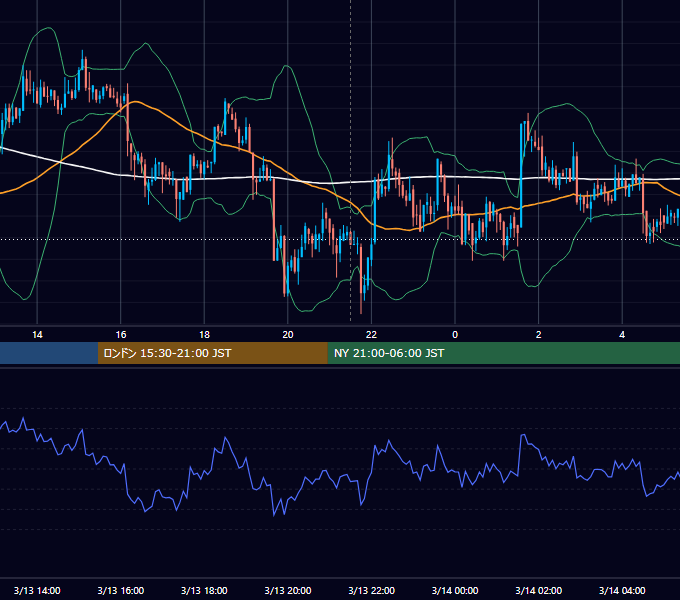The width and height of the screenshot is (680, 600).
Task: Click the 0 hour label on upper axis
Action: tap(455, 335)
